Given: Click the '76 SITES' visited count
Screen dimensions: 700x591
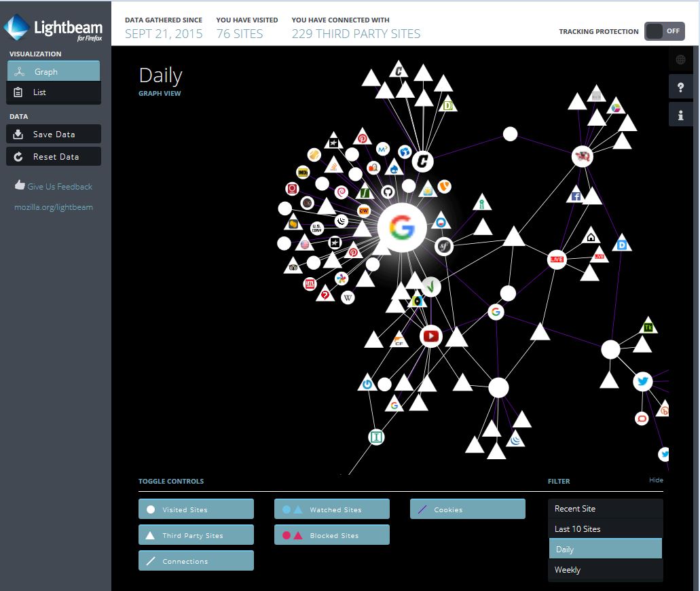Looking at the screenshot, I should [240, 34].
